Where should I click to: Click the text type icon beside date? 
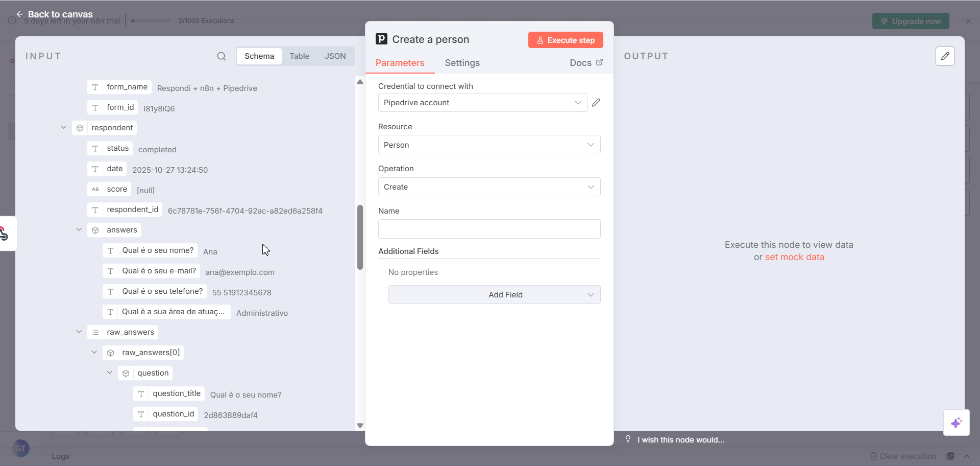(95, 169)
